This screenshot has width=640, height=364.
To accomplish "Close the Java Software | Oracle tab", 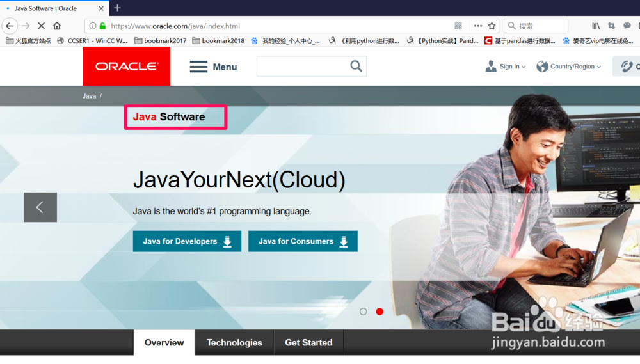I will tap(101, 8).
